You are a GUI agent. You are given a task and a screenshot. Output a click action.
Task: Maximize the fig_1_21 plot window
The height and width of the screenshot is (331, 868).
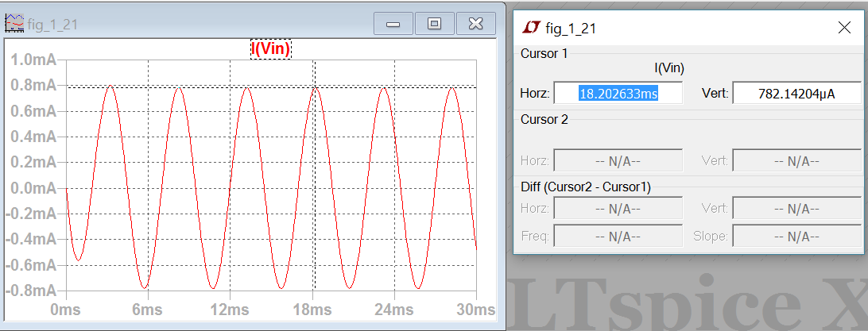(x=434, y=24)
